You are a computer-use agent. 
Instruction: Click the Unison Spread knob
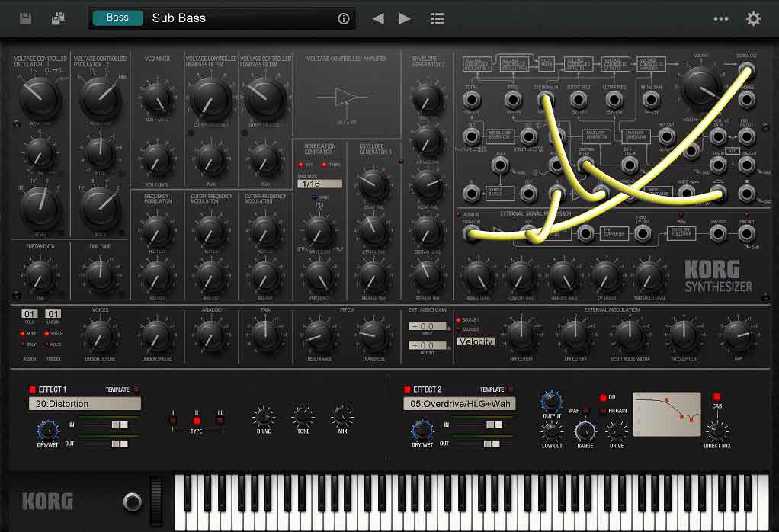[157, 336]
